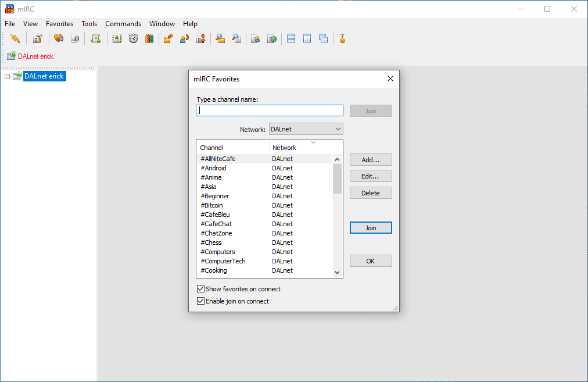Select #ChatZone in the channel list
This screenshot has height=382, width=588.
point(265,233)
